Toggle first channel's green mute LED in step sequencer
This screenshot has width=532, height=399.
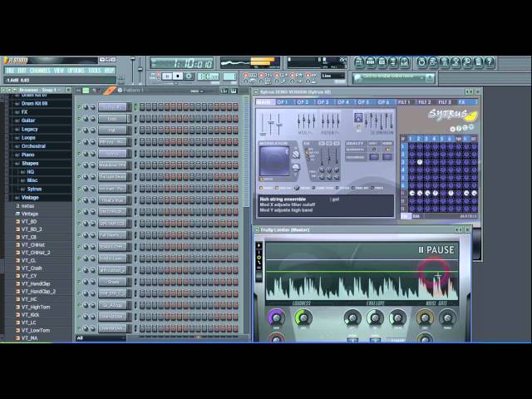pos(79,107)
